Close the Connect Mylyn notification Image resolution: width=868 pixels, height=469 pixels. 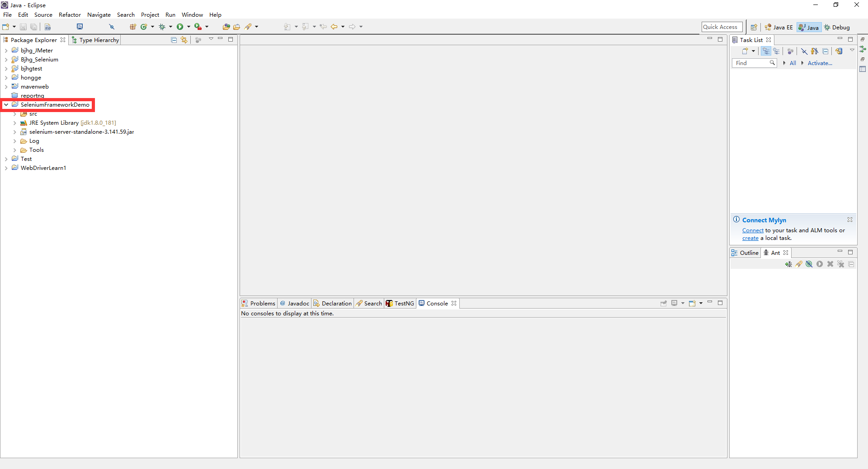click(x=850, y=220)
